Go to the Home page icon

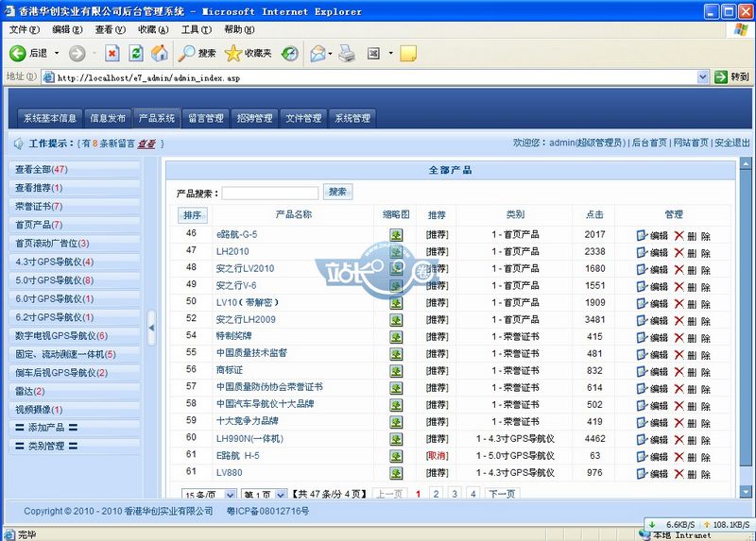pyautogui.click(x=160, y=53)
